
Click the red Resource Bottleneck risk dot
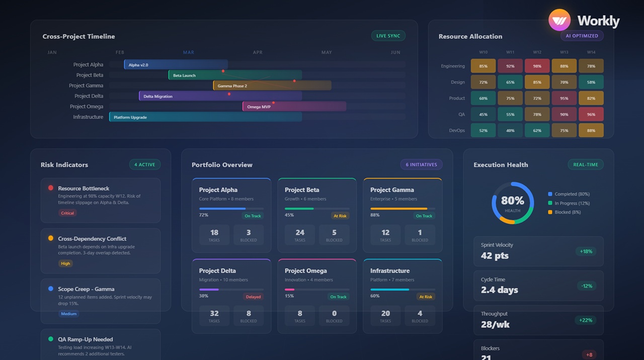[x=51, y=188]
